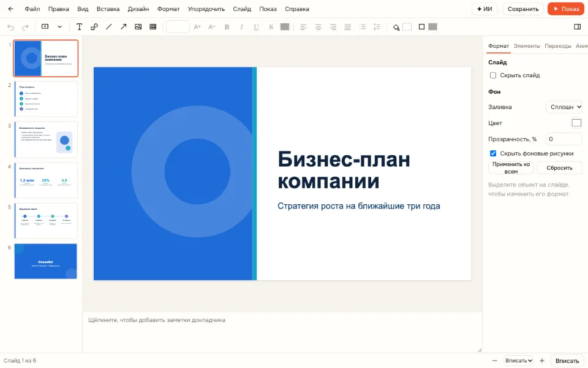Open the Вставка menu
588x368 pixels.
[x=108, y=9]
